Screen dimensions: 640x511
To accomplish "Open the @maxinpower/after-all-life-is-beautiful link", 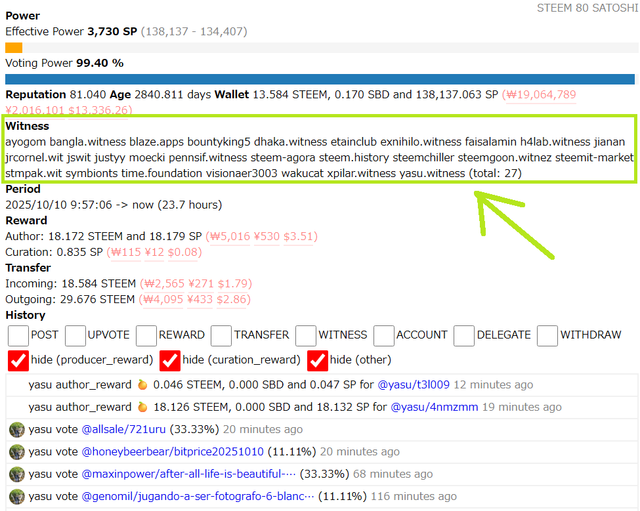I will pos(189,474).
